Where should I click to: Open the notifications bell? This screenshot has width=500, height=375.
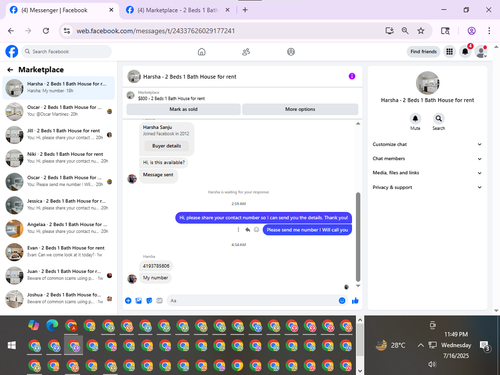465,52
